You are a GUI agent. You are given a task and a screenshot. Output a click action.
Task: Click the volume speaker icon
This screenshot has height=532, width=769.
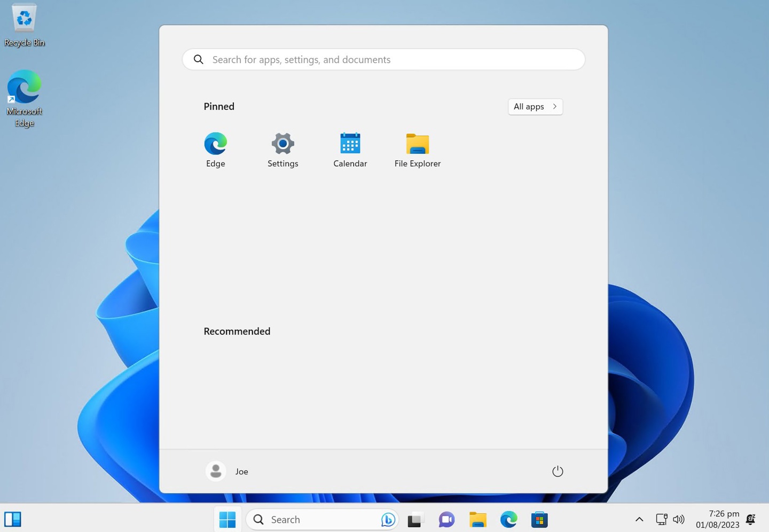(x=679, y=519)
